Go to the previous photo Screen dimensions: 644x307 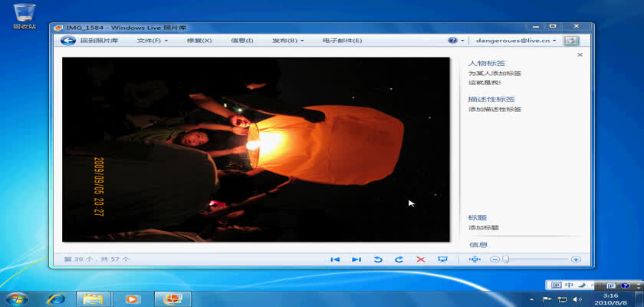point(335,259)
